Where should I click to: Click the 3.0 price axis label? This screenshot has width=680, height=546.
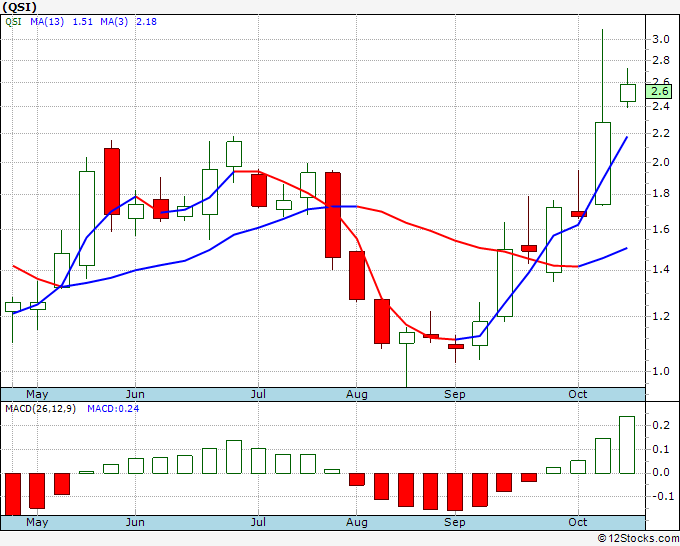660,40
